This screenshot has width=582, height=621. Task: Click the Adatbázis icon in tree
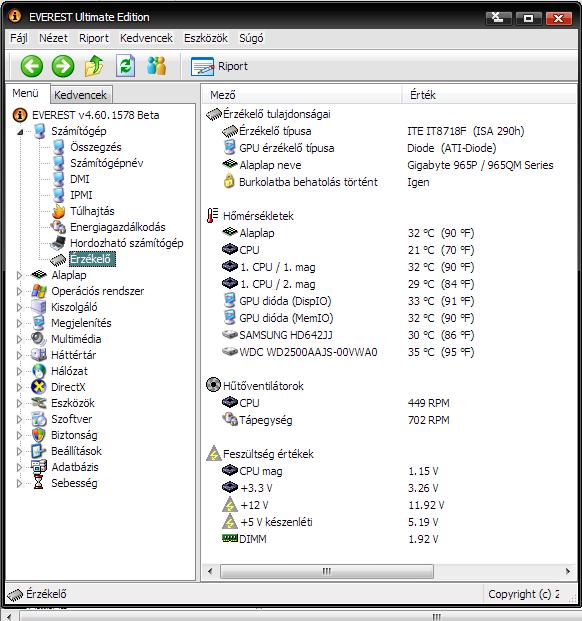pos(39,467)
